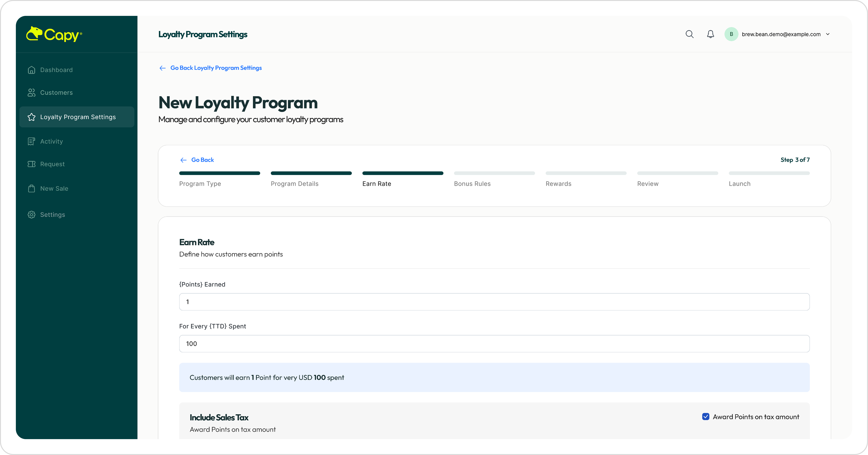The height and width of the screenshot is (455, 868).
Task: Open the Activity panel icon
Action: (x=31, y=141)
